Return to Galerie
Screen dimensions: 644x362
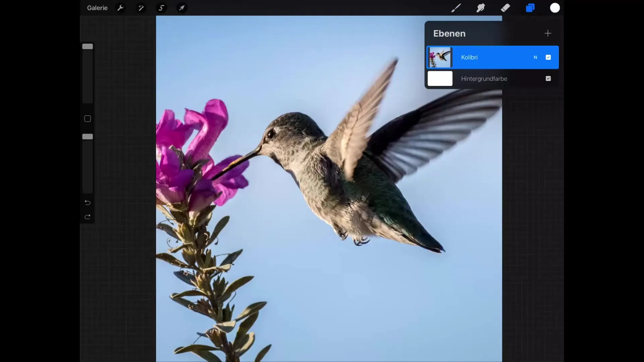tap(97, 8)
